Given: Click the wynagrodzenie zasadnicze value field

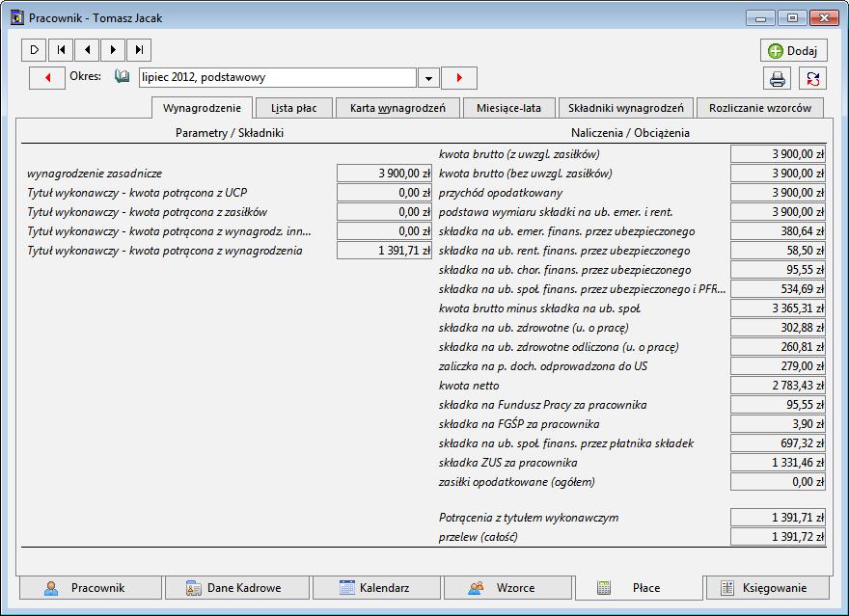Looking at the screenshot, I should [x=384, y=174].
